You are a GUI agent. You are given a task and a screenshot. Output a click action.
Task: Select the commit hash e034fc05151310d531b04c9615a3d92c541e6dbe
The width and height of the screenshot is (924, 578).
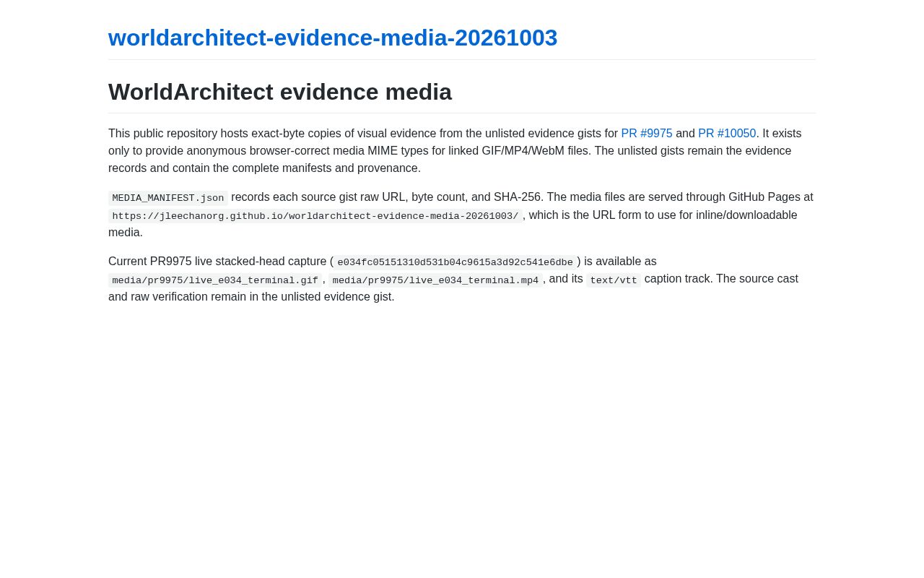point(455,262)
